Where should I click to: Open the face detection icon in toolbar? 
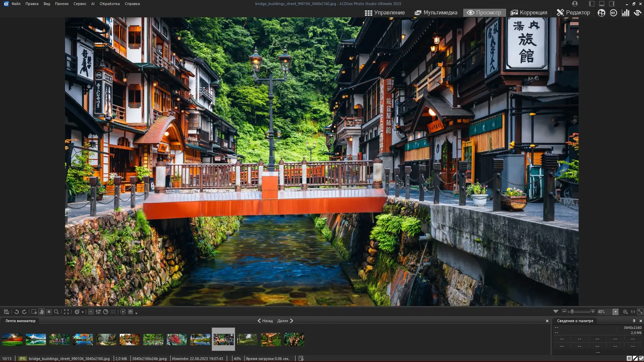pyautogui.click(x=130, y=312)
